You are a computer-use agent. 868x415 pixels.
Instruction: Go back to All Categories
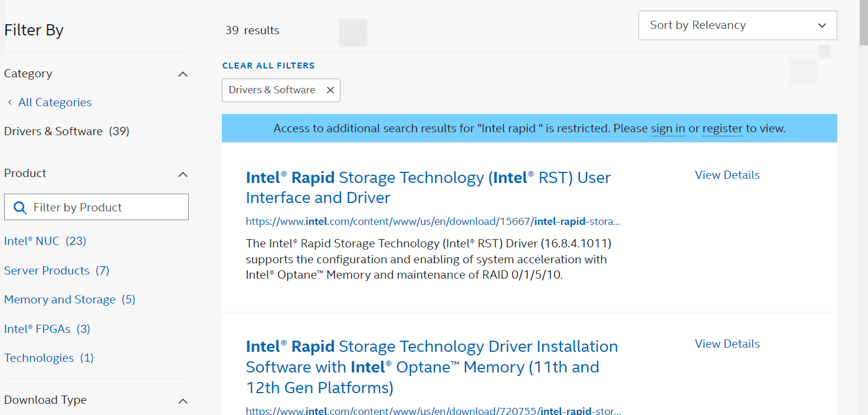coord(55,102)
